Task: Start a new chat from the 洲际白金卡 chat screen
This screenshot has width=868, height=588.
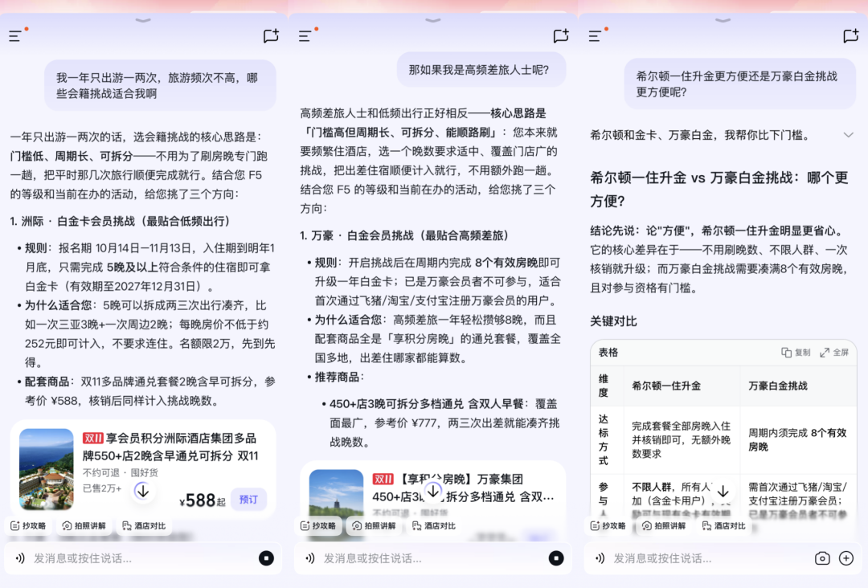Action: (271, 36)
